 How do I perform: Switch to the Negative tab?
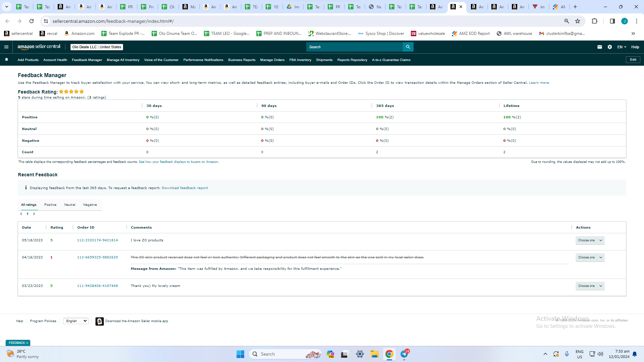[x=90, y=205]
